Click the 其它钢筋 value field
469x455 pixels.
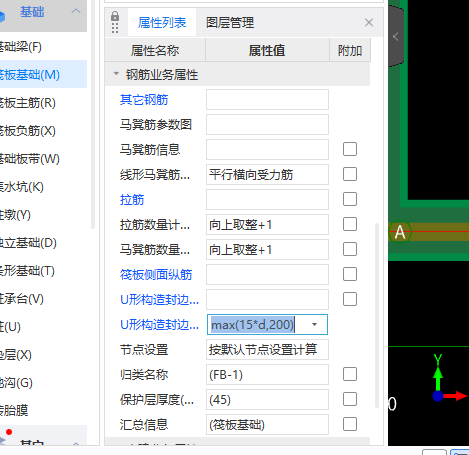tap(267, 99)
